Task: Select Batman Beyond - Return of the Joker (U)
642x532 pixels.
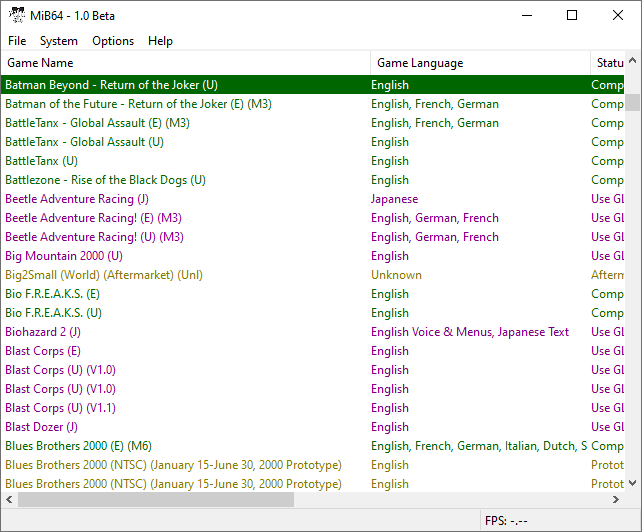Action: [111, 85]
